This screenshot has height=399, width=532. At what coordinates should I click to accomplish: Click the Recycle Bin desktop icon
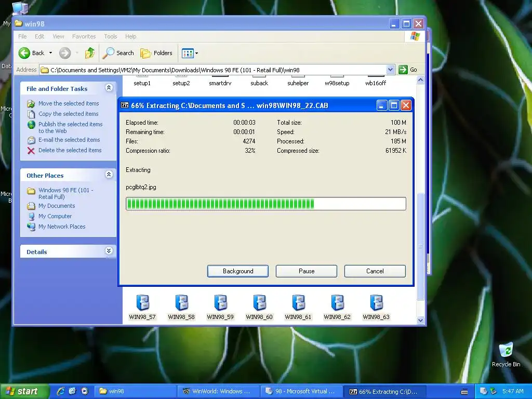click(506, 350)
